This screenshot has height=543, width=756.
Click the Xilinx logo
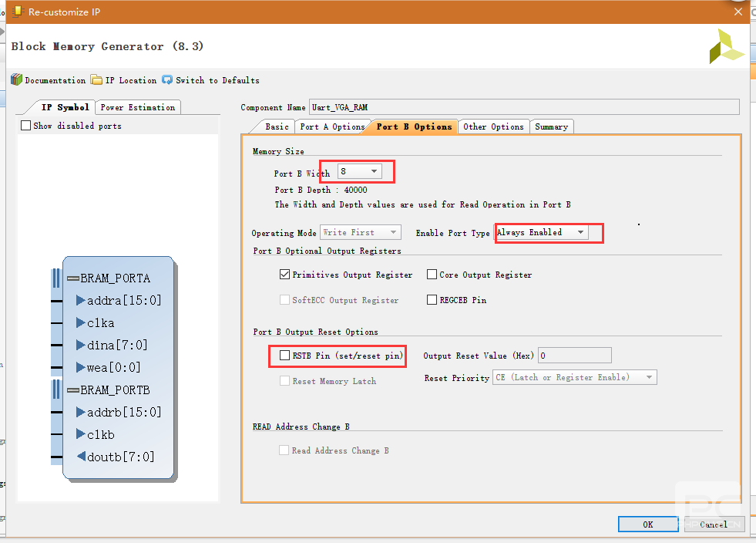(x=726, y=46)
